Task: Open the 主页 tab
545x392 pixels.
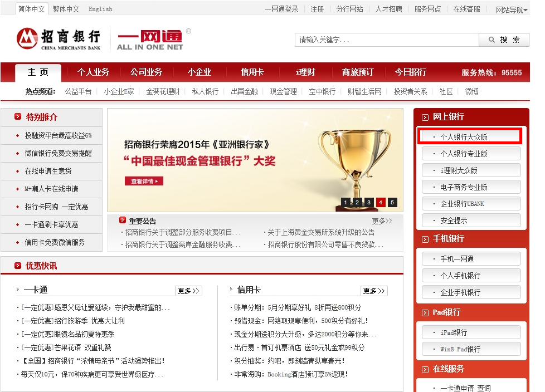Action: (x=38, y=72)
